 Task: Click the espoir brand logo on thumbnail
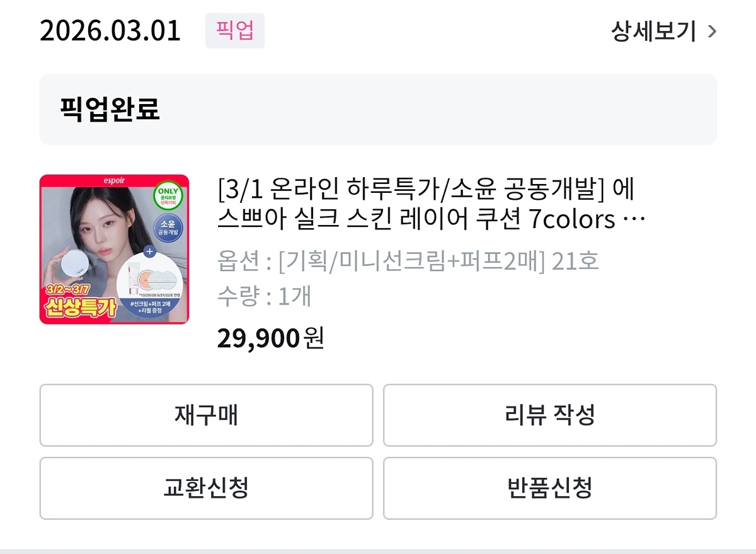(114, 180)
